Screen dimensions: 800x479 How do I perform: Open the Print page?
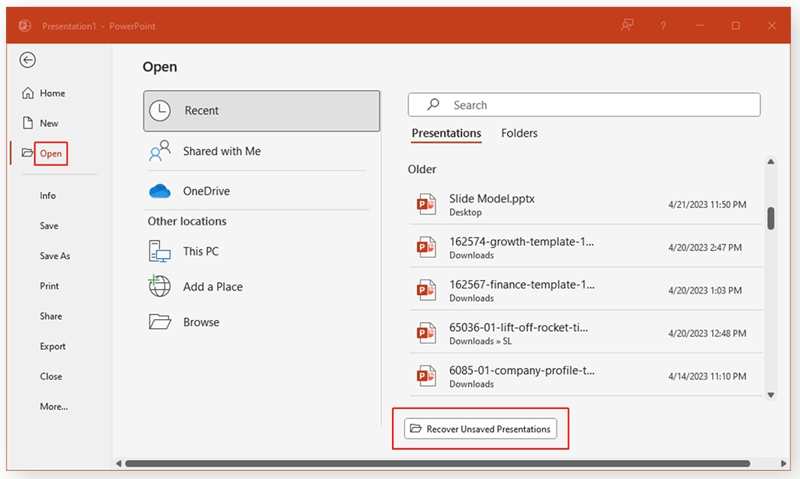[x=49, y=286]
